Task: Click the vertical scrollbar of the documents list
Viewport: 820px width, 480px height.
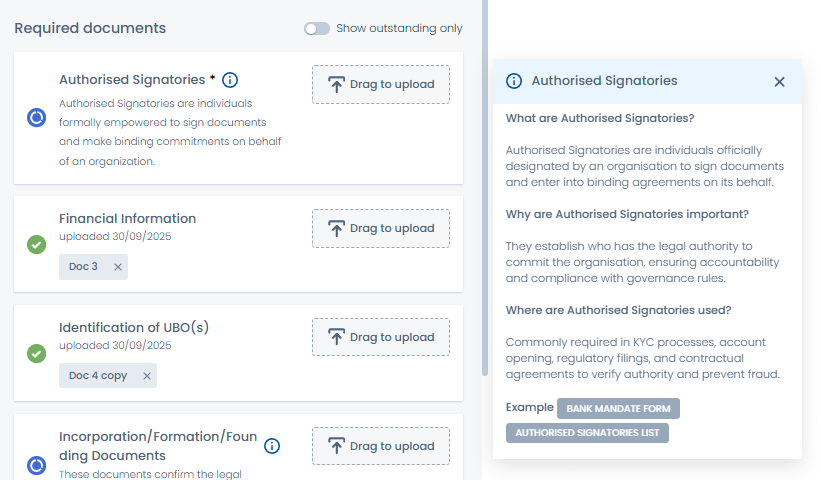Action: click(x=485, y=180)
